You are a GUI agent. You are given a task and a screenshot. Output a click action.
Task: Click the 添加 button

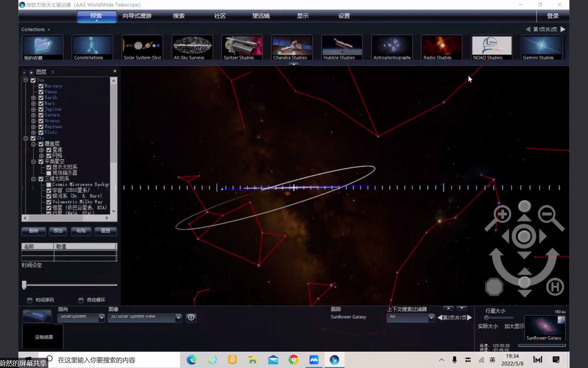[58, 231]
